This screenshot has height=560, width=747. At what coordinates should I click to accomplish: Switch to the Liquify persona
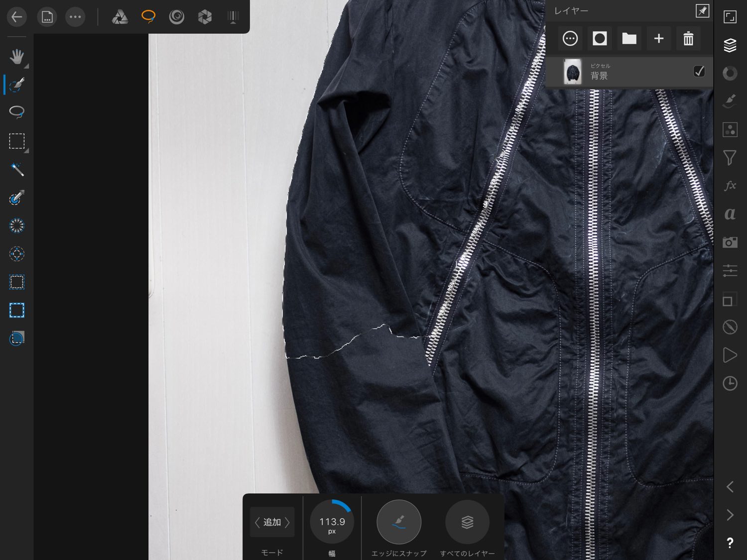click(x=176, y=17)
